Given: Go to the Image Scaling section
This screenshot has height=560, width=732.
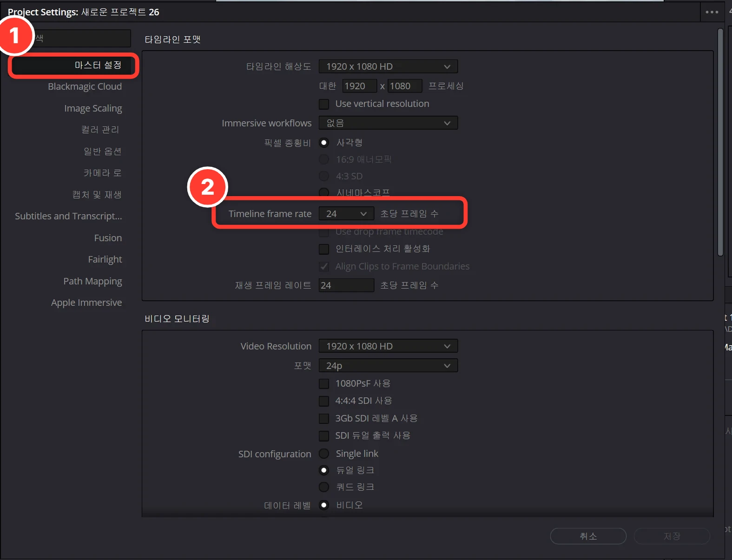Looking at the screenshot, I should pos(93,108).
